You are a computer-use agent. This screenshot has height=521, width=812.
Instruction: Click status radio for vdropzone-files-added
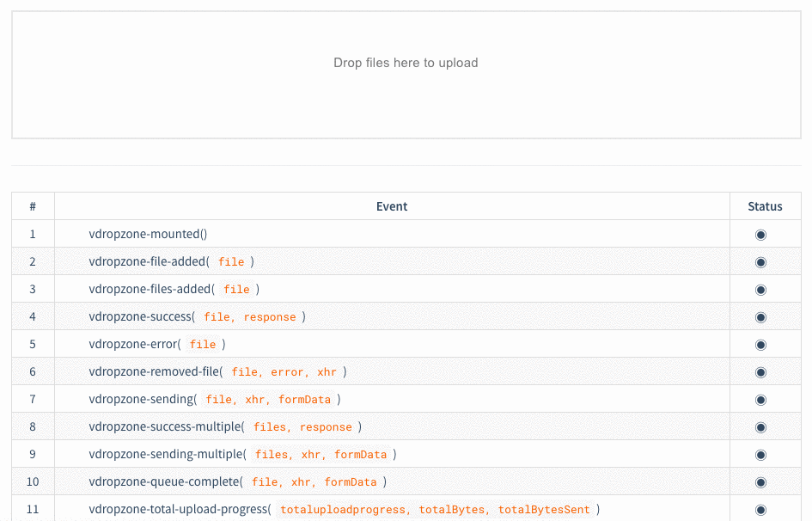click(x=760, y=290)
